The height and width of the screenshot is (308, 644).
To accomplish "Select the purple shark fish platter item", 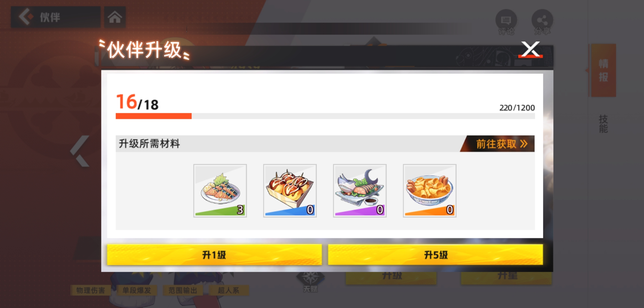I will (360, 191).
